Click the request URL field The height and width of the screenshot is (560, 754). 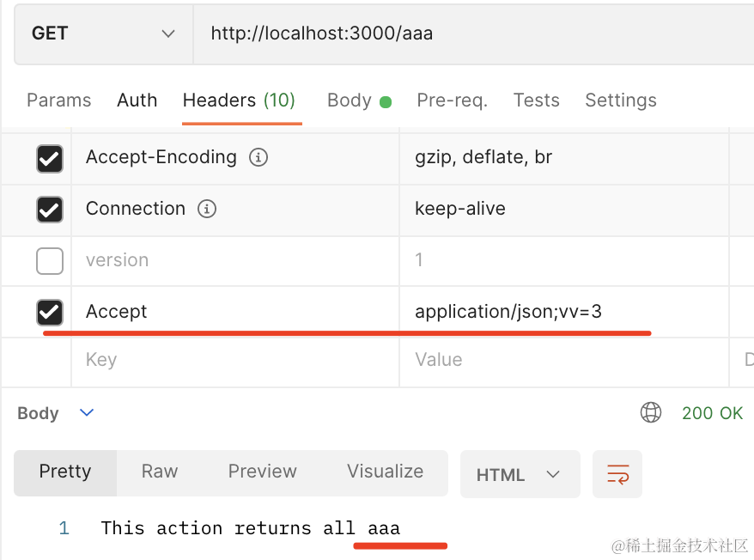click(x=472, y=33)
